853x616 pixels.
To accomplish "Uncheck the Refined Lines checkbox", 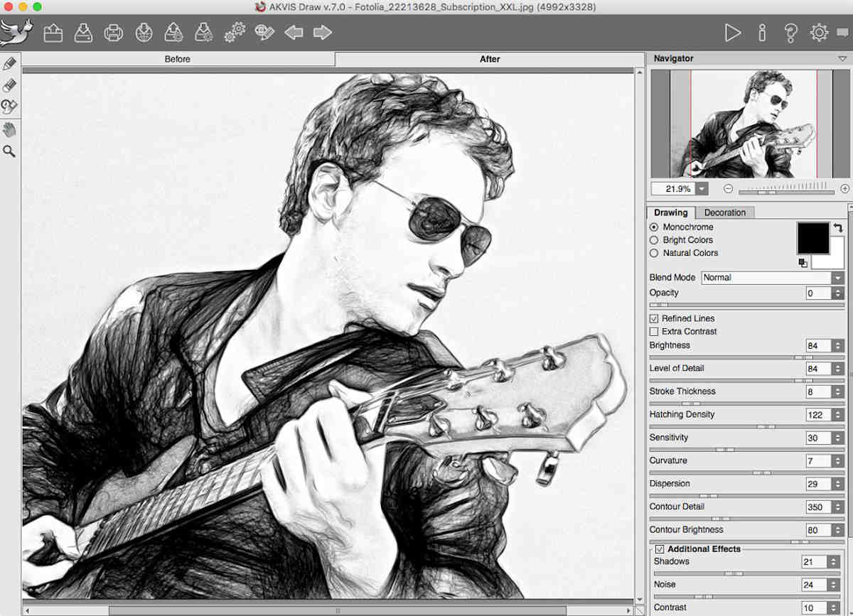I will 654,319.
